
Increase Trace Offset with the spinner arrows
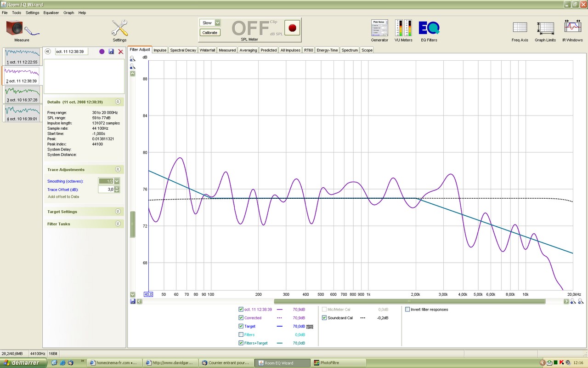tap(117, 188)
